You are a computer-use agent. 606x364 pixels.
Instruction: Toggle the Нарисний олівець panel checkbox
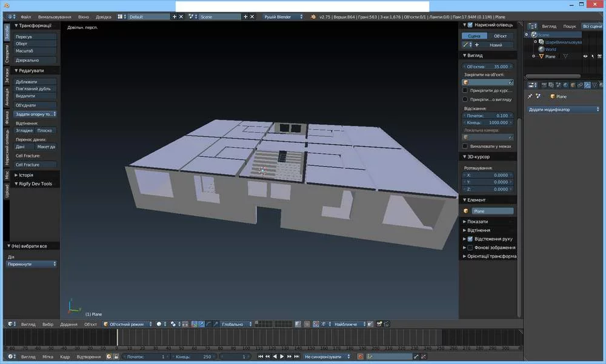(469, 25)
